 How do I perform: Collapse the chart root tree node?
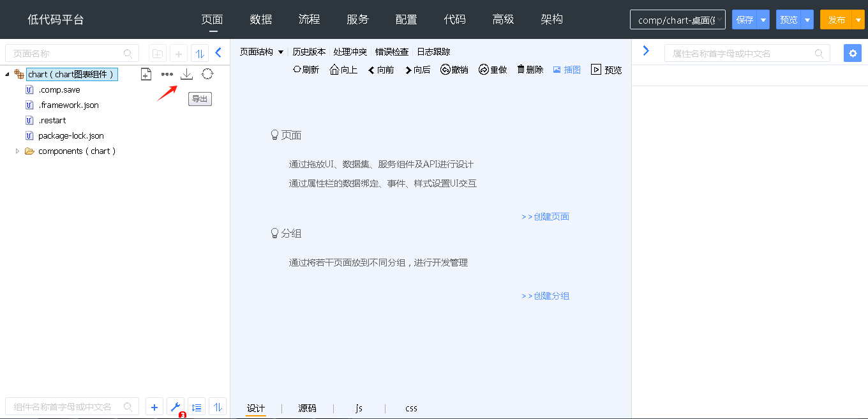(x=7, y=75)
